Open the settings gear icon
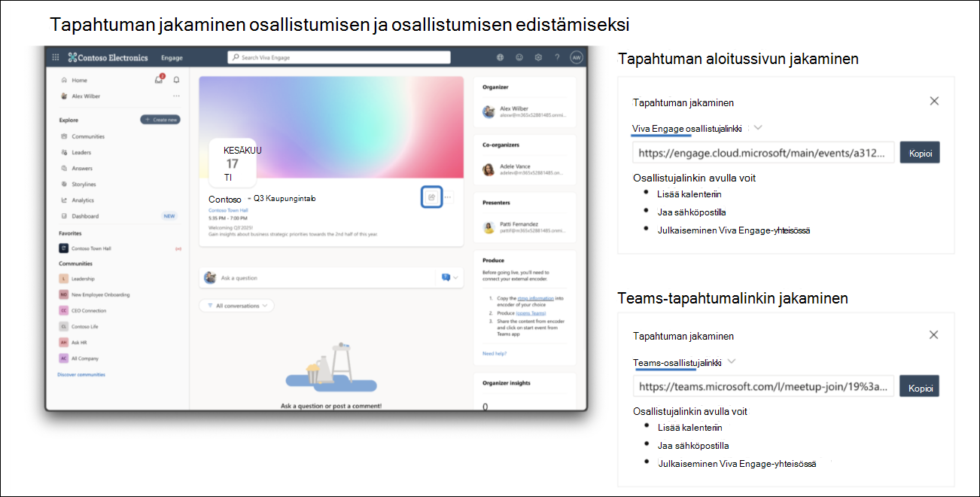 pyautogui.click(x=538, y=57)
